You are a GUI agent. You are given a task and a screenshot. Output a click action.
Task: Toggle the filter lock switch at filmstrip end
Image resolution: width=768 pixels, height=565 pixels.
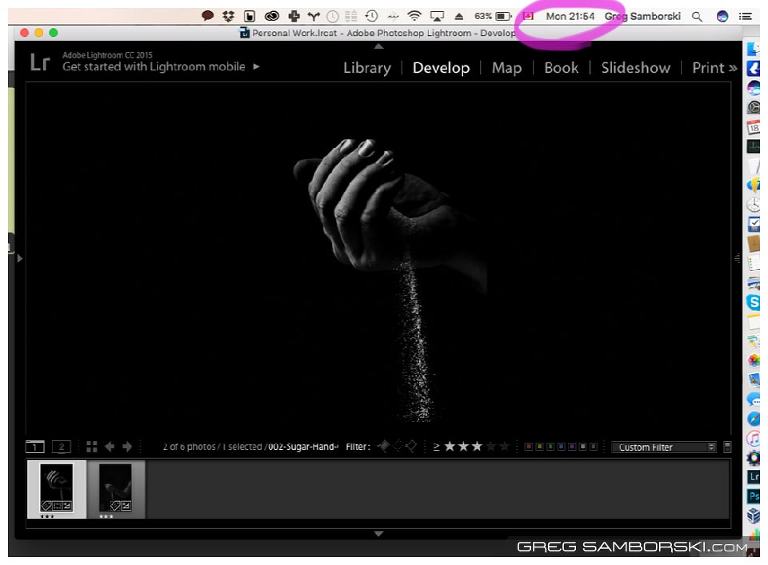(x=727, y=447)
